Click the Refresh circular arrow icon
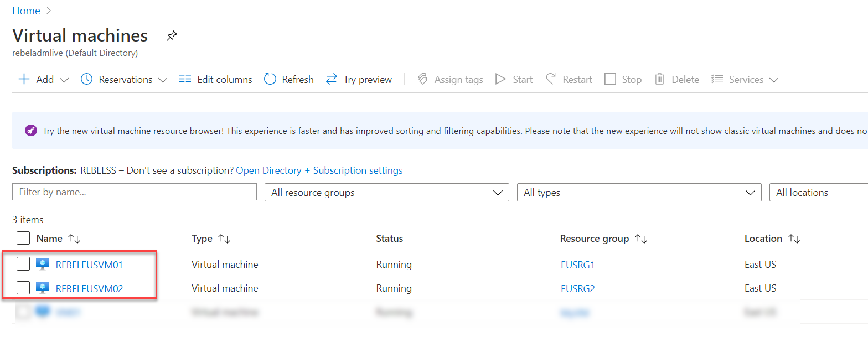The image size is (868, 357). coord(270,79)
